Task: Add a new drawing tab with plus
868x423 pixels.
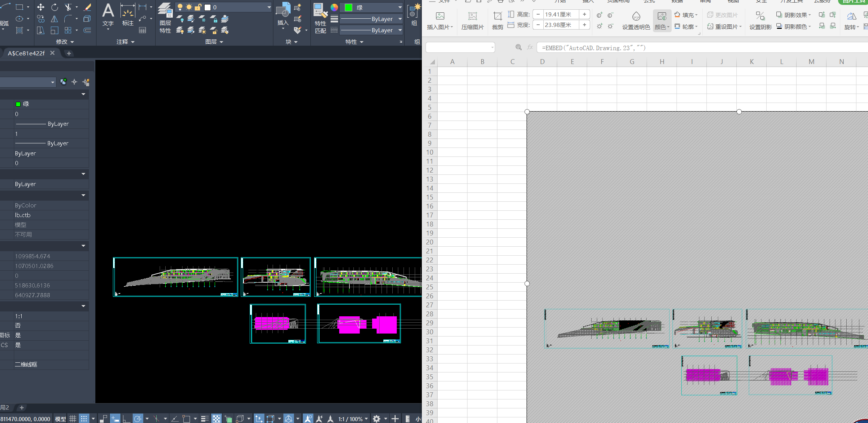Action: pyautogui.click(x=69, y=53)
